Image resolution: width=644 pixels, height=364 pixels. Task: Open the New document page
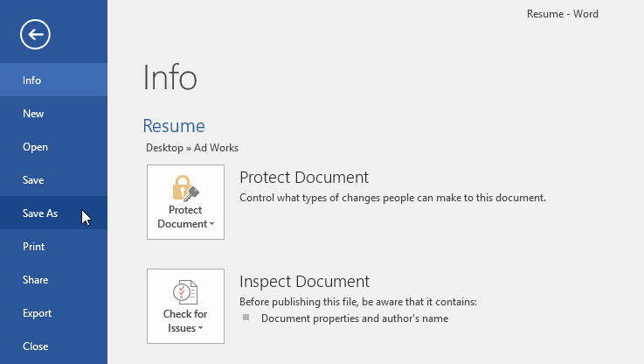(x=33, y=114)
